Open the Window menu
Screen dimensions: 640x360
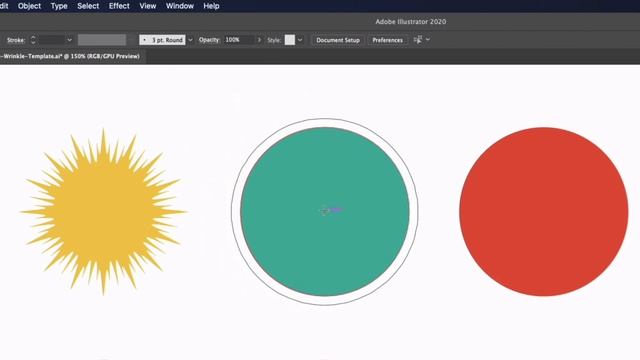(x=180, y=6)
